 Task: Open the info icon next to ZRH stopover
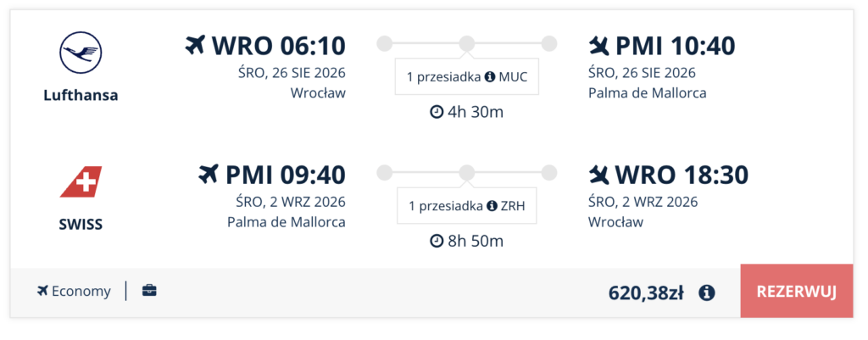(492, 207)
